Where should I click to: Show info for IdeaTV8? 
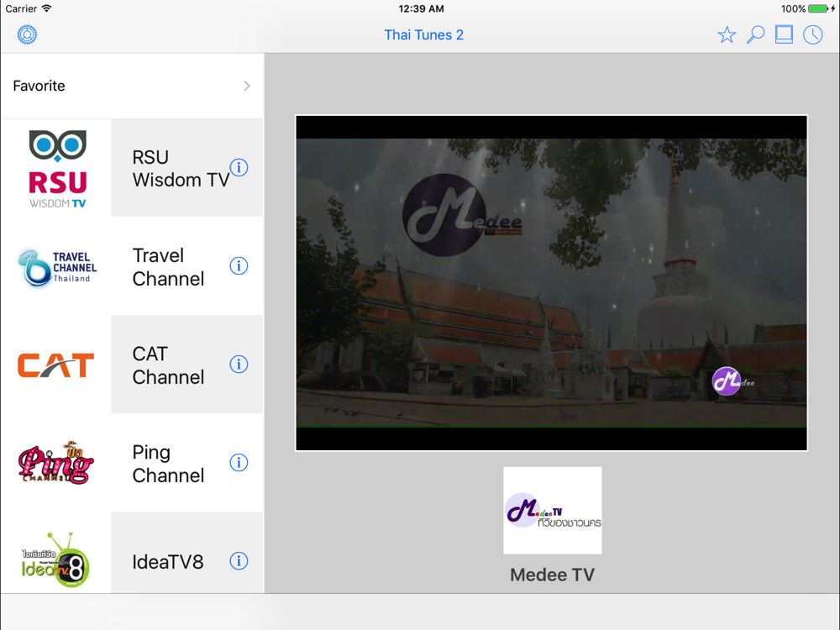tap(239, 561)
